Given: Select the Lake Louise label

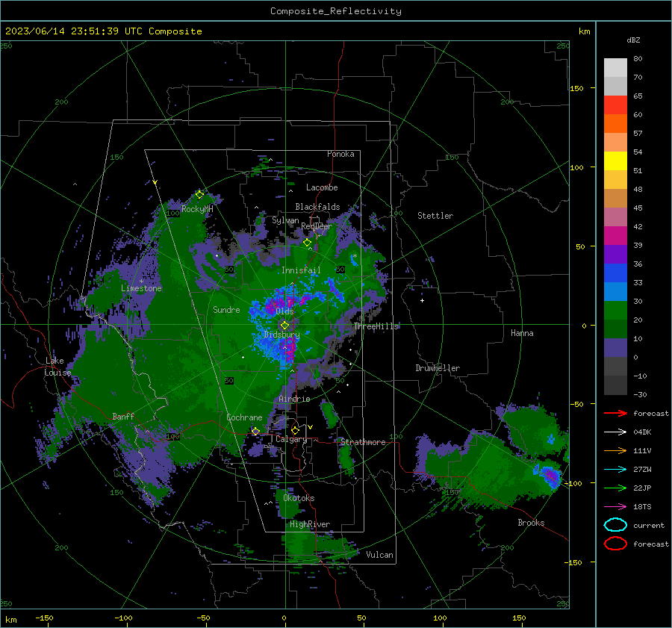Looking at the screenshot, I should click(x=57, y=367).
